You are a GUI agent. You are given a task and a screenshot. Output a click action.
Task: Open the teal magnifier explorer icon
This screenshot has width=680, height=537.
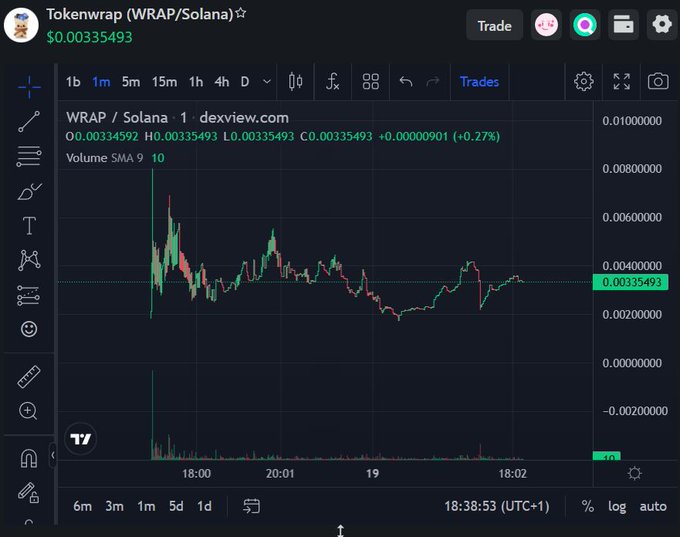point(585,25)
